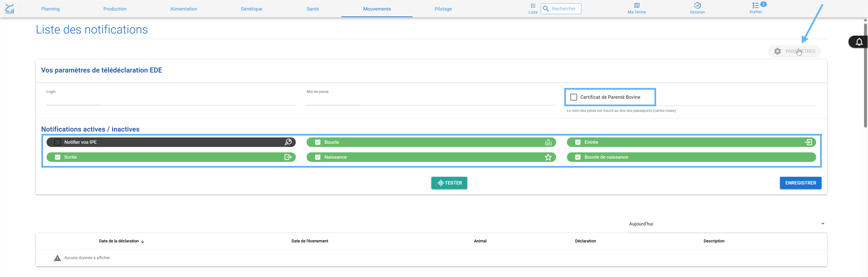Viewport: 868px width, 277px height.
Task: Sort by Date de l'évenement column
Action: [310, 241]
